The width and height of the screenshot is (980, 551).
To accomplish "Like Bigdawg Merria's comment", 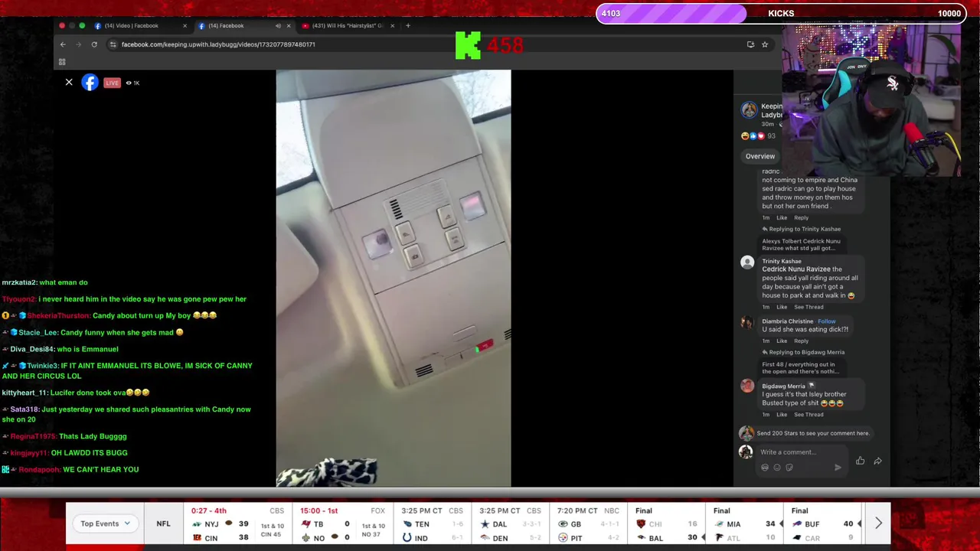I will click(x=782, y=415).
